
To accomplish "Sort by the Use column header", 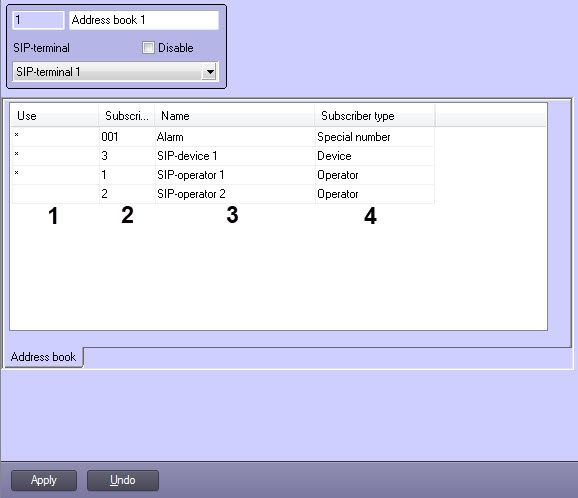I will 54,116.
